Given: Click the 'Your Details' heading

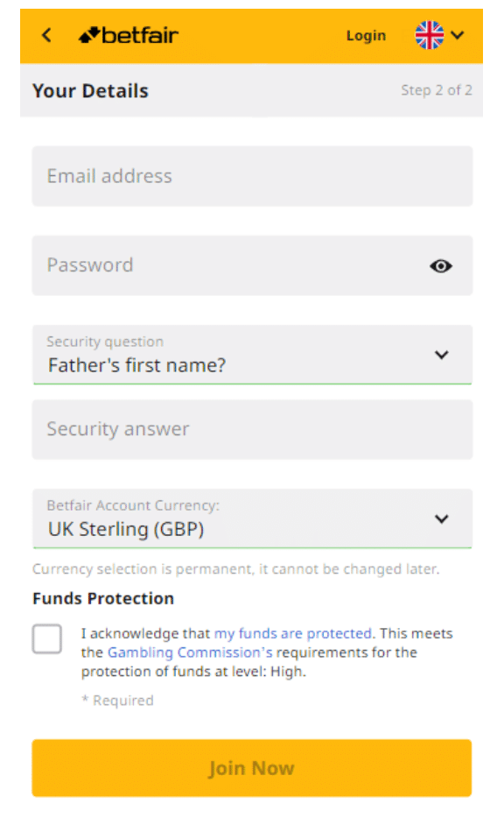Looking at the screenshot, I should pyautogui.click(x=89, y=90).
